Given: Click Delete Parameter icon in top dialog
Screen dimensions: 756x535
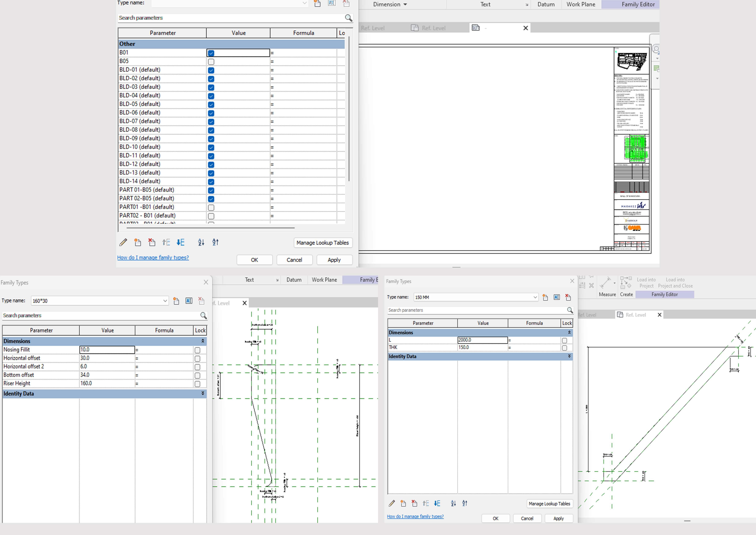Looking at the screenshot, I should pyautogui.click(x=152, y=242).
